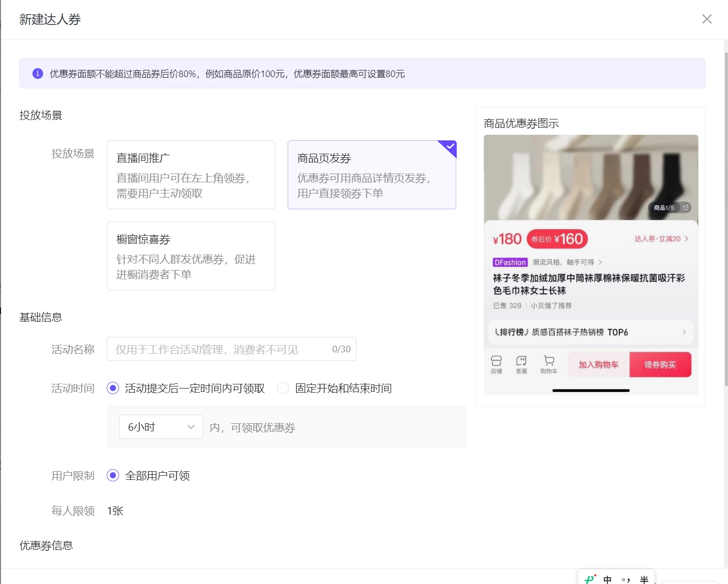
Task: Expand the 排行榜 TOP6 chevron
Action: [x=684, y=332]
